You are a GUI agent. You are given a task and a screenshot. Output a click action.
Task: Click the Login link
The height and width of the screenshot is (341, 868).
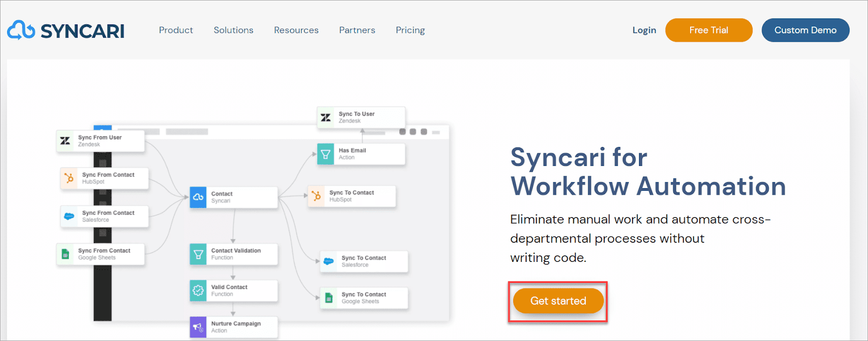(644, 30)
